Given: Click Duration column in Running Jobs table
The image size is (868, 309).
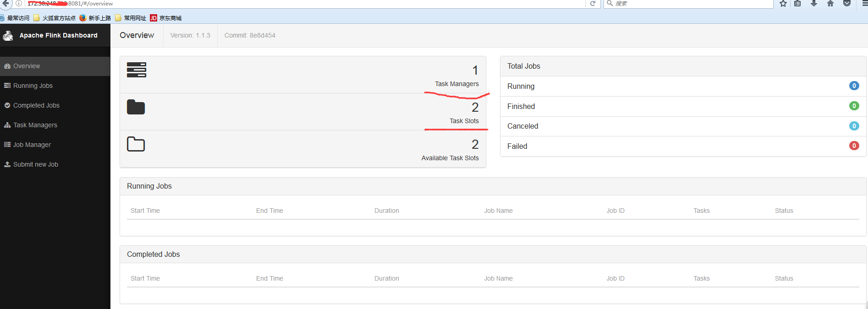Looking at the screenshot, I should tap(387, 211).
